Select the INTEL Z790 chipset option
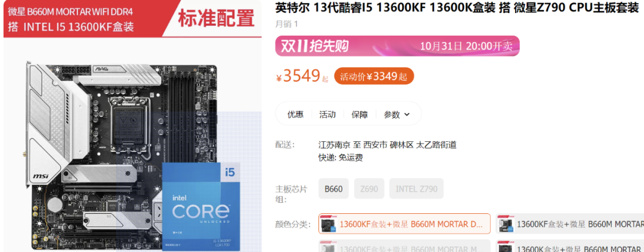The image size is (644, 252). (416, 189)
